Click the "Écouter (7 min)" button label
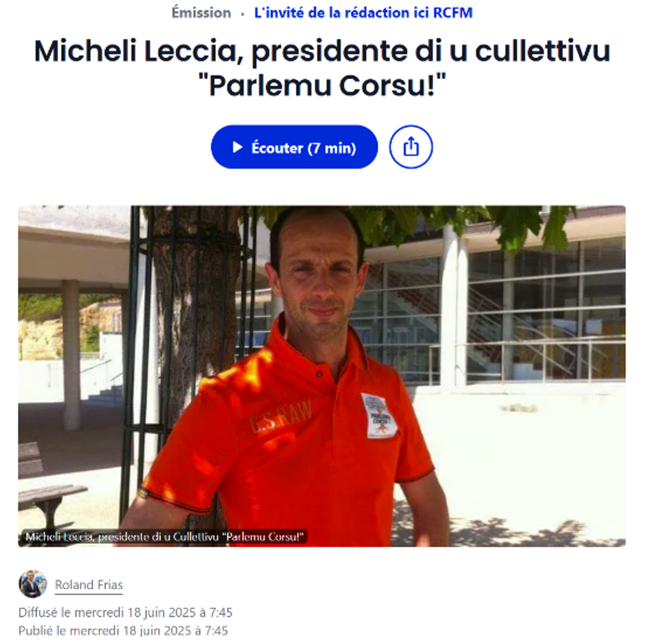This screenshot has width=648, height=644. click(304, 148)
